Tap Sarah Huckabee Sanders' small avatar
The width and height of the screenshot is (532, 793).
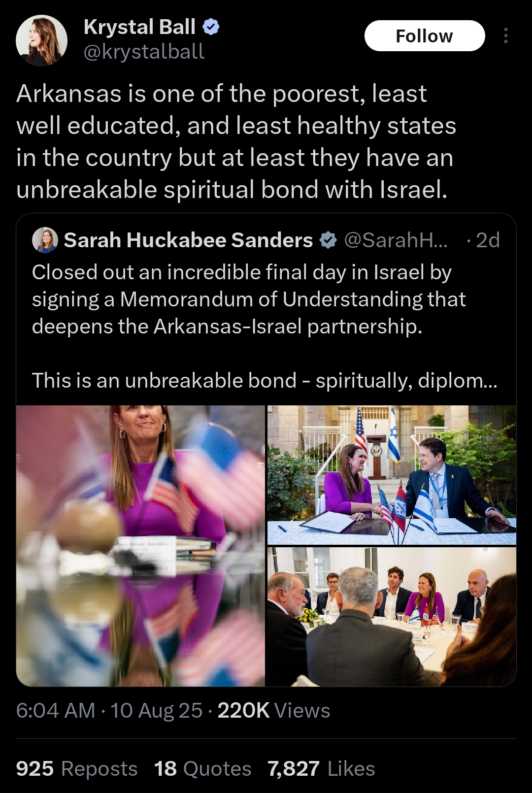(x=45, y=240)
